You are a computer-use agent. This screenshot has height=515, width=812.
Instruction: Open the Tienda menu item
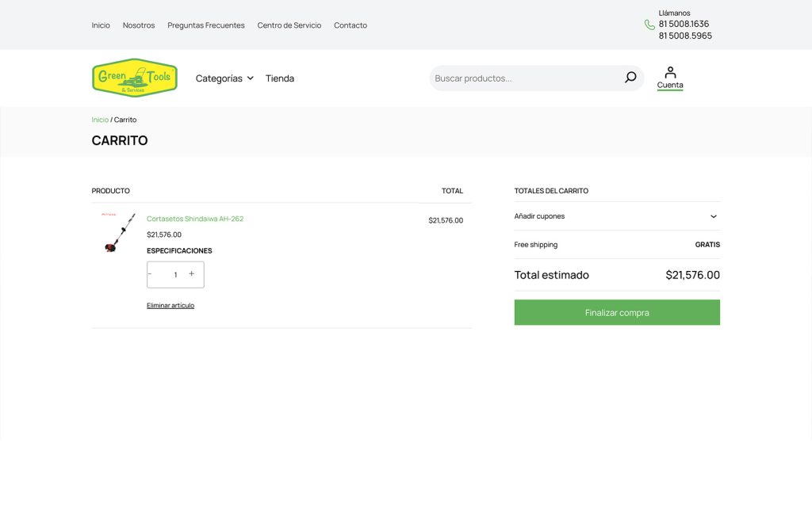[280, 78]
